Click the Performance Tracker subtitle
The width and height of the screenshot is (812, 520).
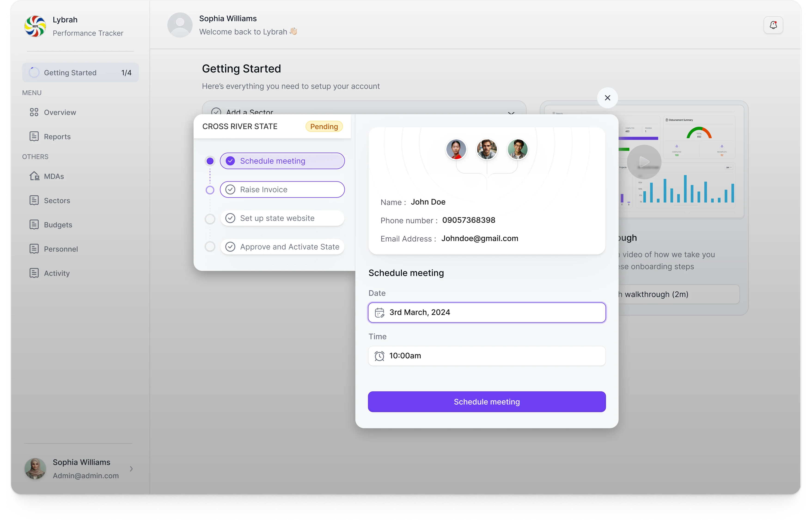click(x=88, y=33)
